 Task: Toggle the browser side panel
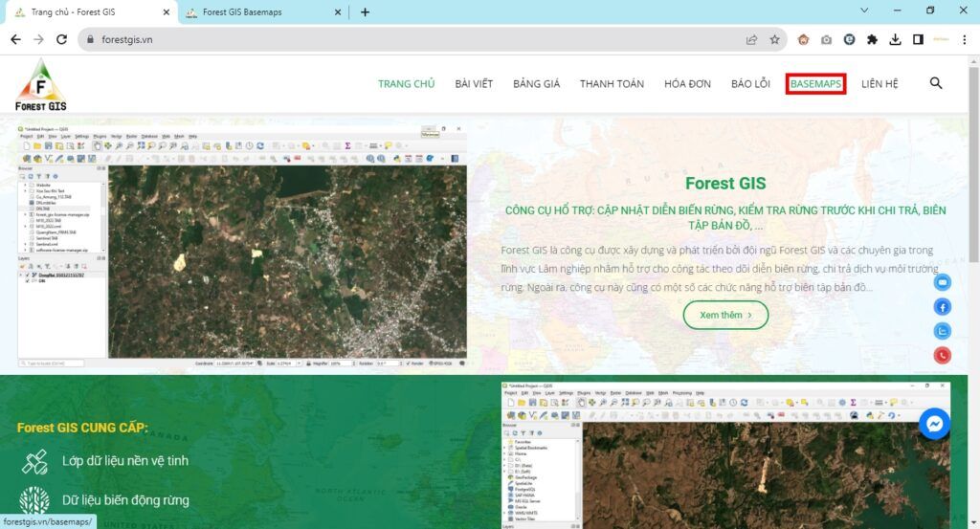click(918, 39)
